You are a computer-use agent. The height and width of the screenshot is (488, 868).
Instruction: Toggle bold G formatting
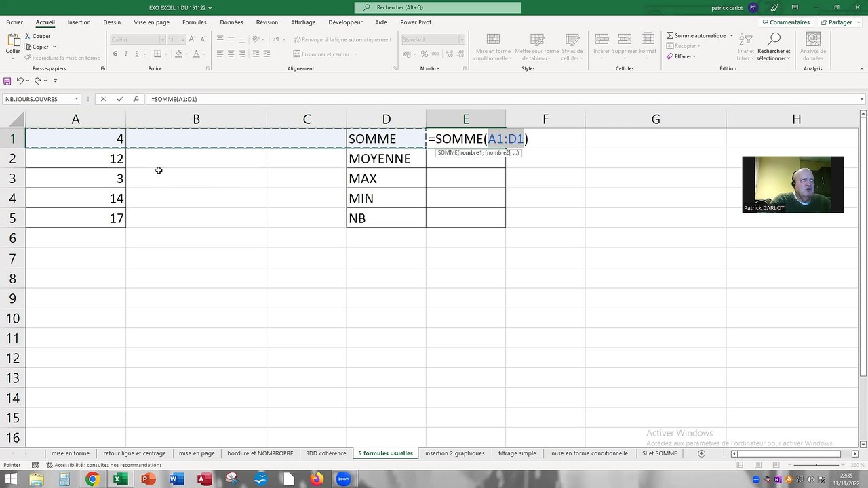[115, 54]
